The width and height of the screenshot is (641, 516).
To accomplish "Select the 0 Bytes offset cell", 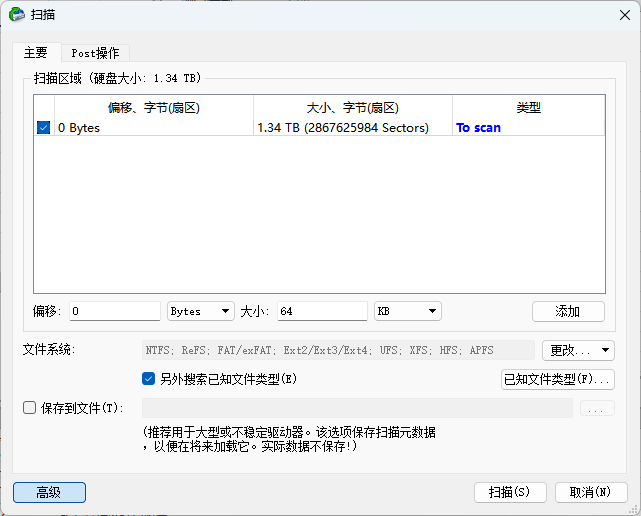I will (x=154, y=128).
